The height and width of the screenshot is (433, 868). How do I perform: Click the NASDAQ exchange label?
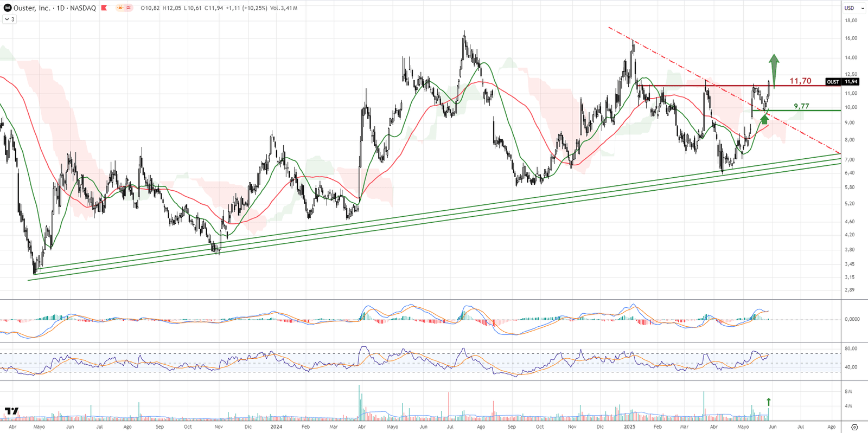[x=84, y=8]
